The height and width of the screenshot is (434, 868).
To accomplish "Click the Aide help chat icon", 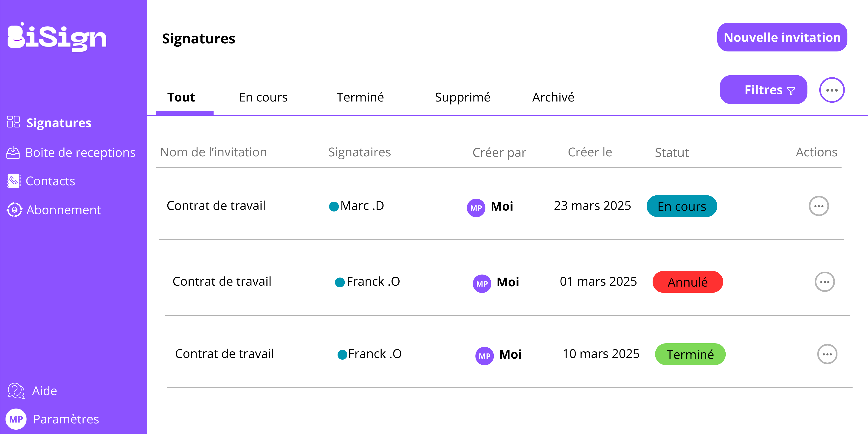I will [16, 391].
